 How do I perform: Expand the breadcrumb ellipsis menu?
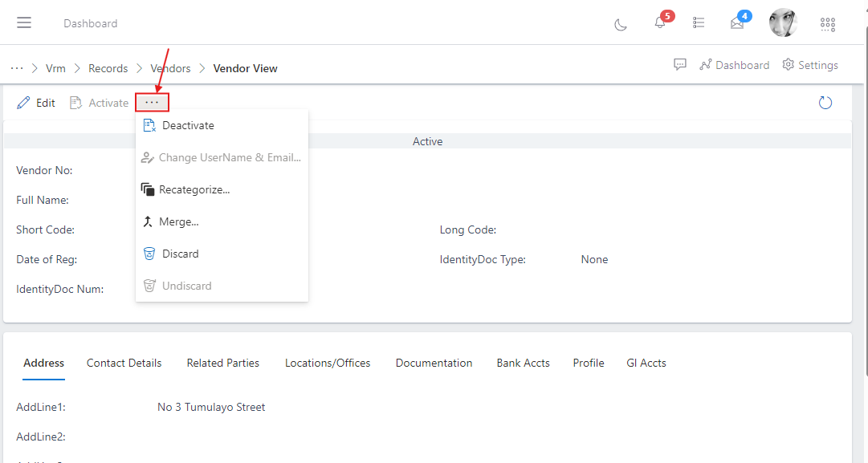[16, 68]
